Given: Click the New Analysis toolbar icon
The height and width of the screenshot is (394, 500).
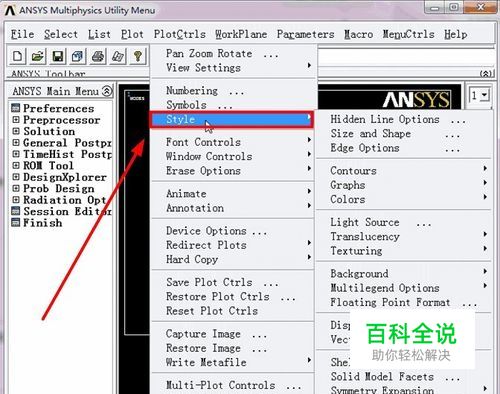Looking at the screenshot, I should tap(17, 56).
